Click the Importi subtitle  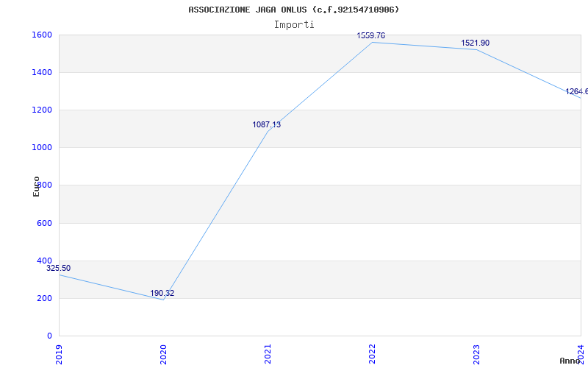coord(294,25)
